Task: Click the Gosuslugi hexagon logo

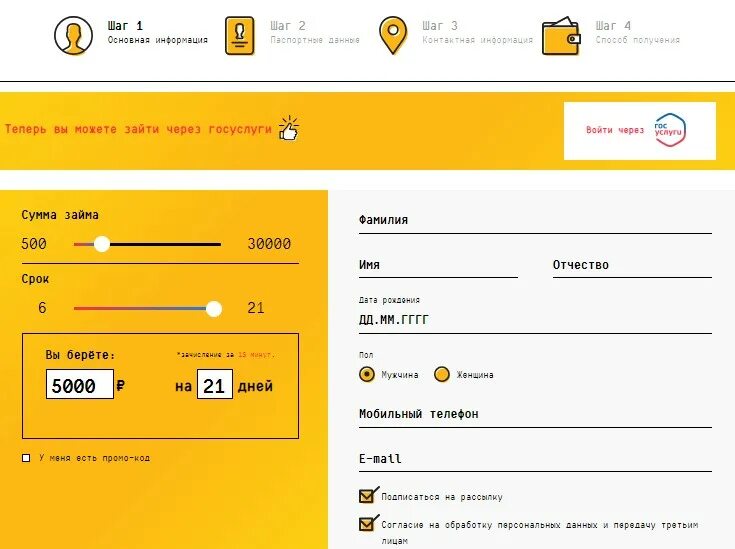Action: tap(670, 130)
